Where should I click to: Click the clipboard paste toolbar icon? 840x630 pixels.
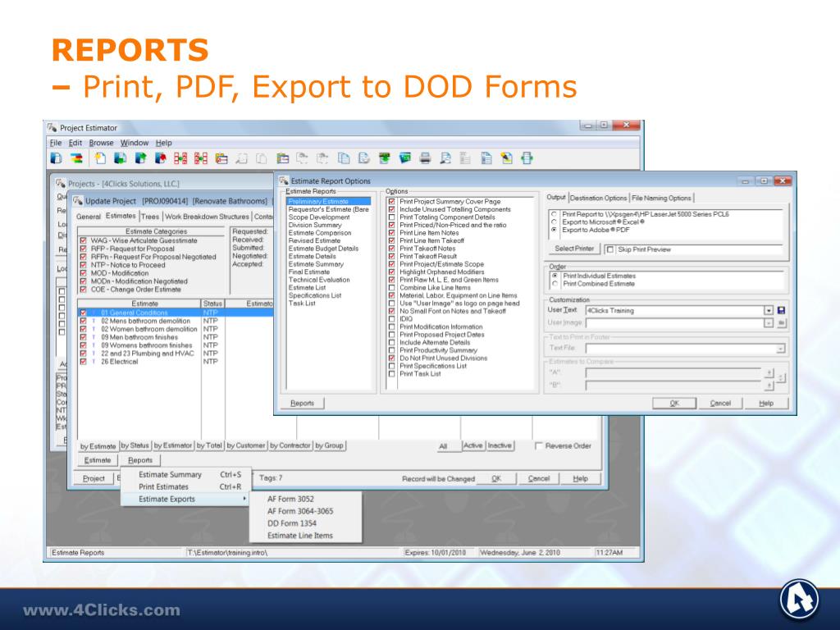click(x=283, y=158)
